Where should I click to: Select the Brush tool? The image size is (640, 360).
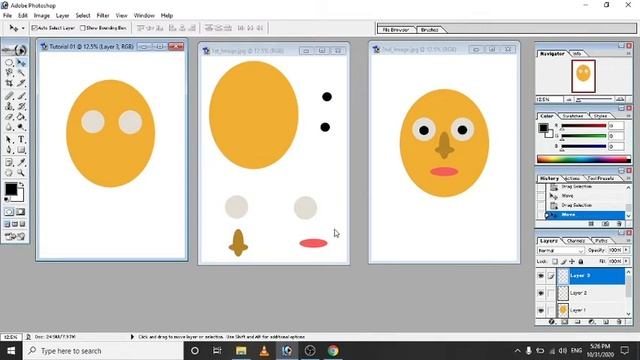[21, 96]
